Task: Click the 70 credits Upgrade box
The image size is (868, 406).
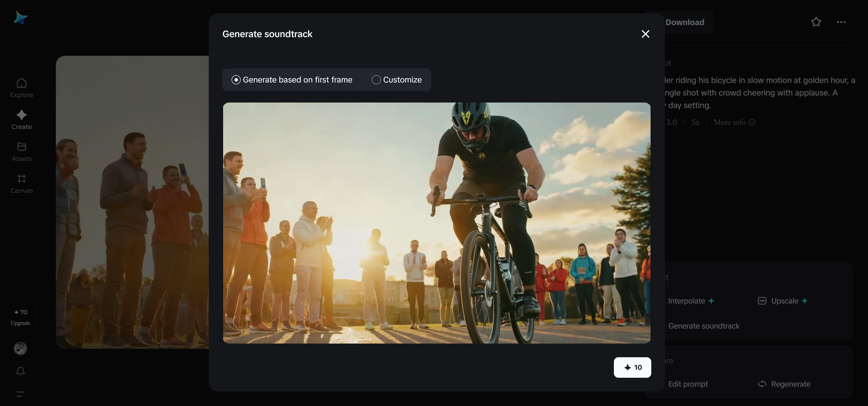Action: (x=21, y=317)
